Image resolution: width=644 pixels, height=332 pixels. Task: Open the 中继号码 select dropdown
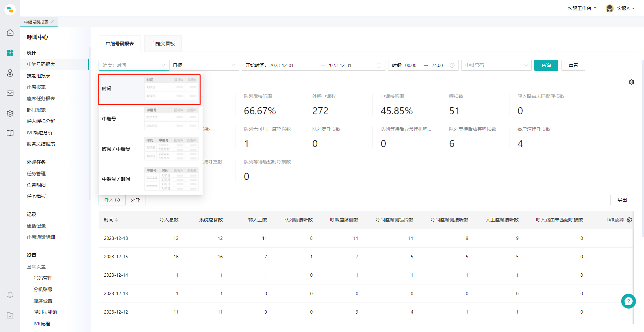[x=496, y=65]
